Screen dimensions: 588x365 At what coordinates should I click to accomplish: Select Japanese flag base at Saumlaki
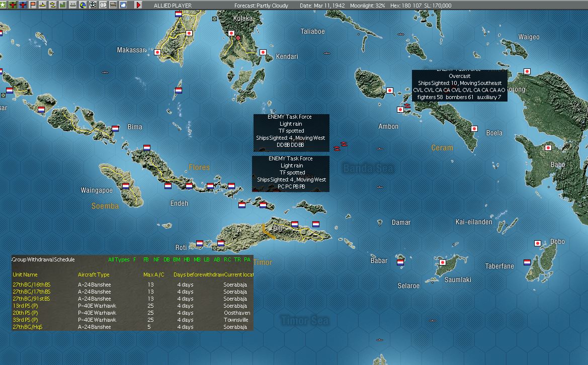tap(443, 262)
